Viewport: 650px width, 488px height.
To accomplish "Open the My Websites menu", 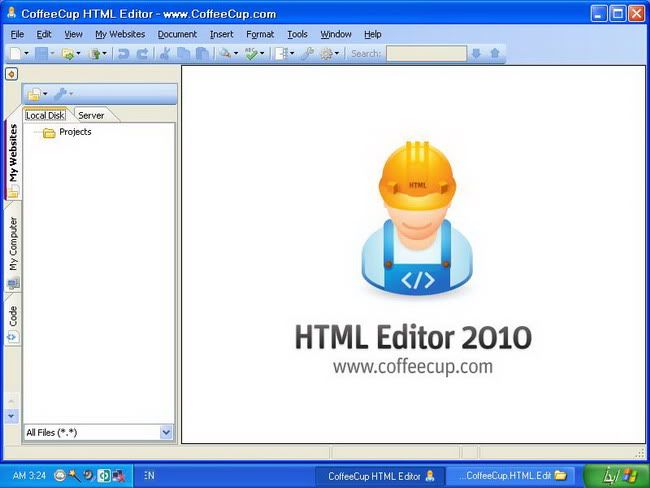I will (120, 34).
